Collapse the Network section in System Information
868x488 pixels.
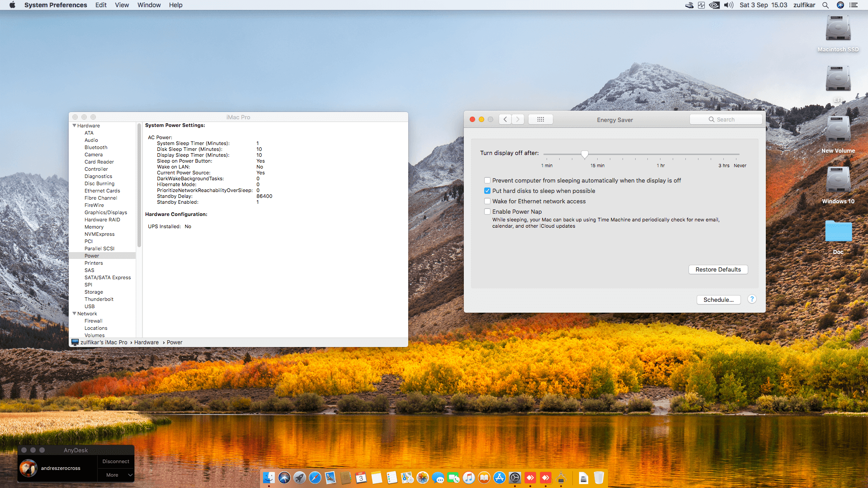pos(75,314)
